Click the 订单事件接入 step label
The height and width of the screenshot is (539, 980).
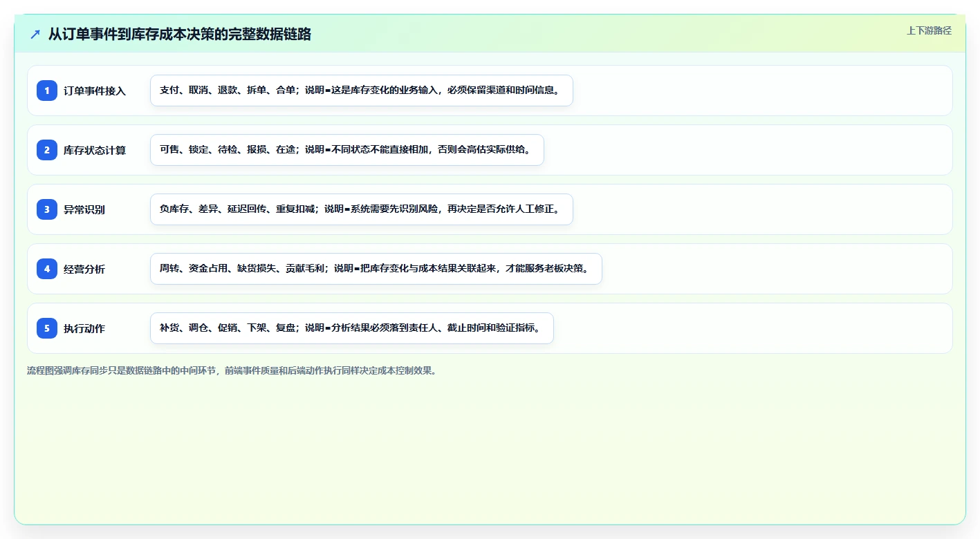pyautogui.click(x=95, y=91)
